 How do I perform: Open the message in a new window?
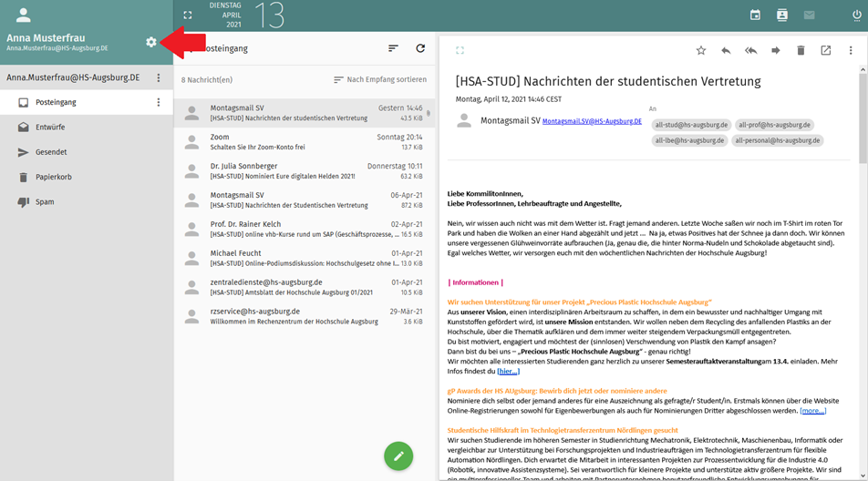click(x=825, y=51)
